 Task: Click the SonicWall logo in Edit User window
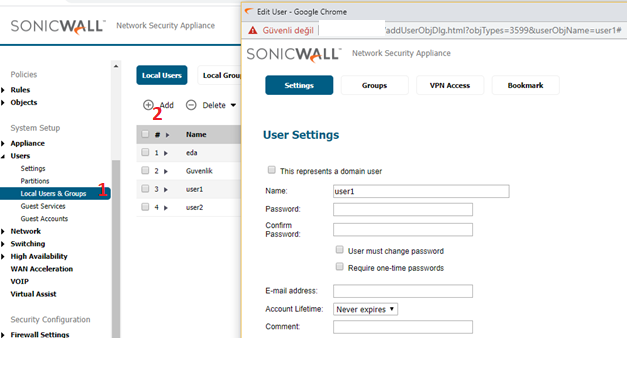294,54
